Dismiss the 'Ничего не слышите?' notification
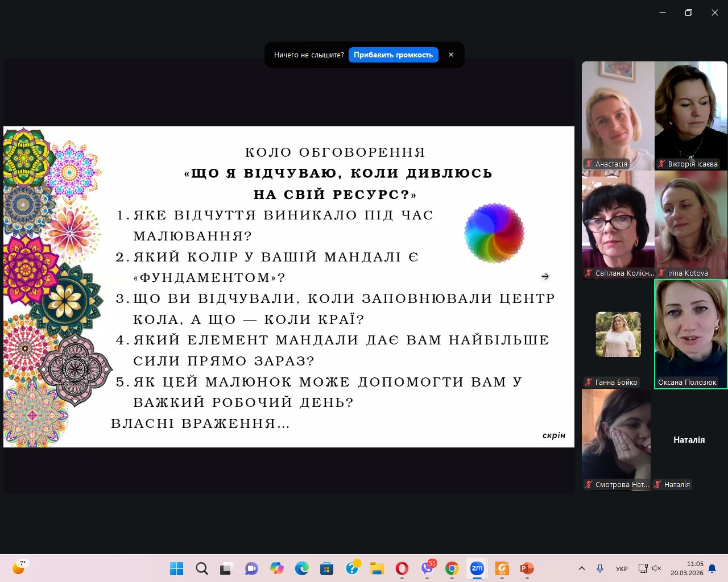 [451, 55]
